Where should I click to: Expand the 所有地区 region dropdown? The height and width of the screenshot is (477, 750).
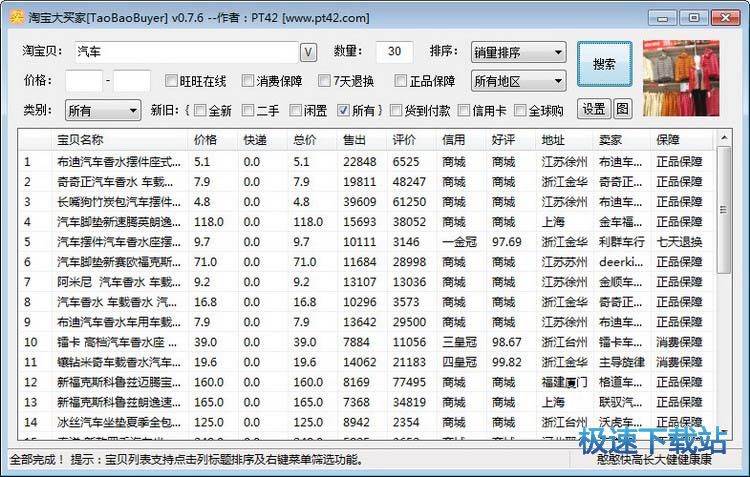(518, 81)
